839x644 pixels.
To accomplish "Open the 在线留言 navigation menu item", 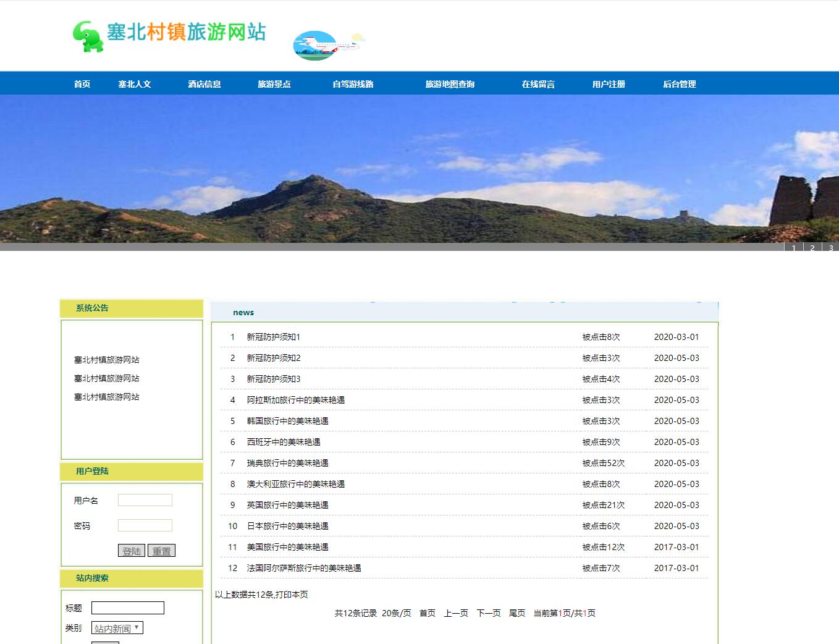I will (538, 83).
